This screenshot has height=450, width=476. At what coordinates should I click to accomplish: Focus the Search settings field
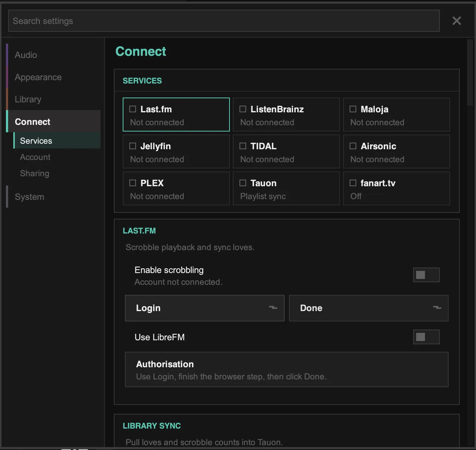point(224,21)
